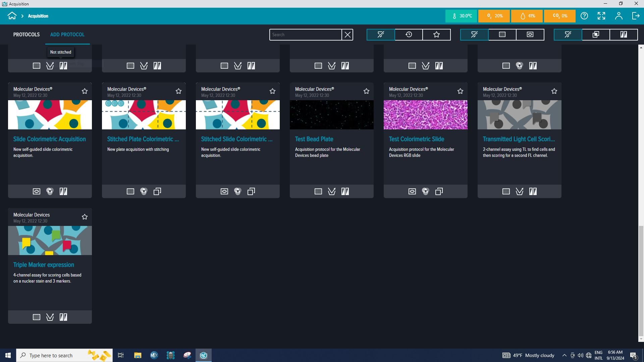The height and width of the screenshot is (362, 644).
Task: Filter protocols by recently used
Action: [409, 35]
